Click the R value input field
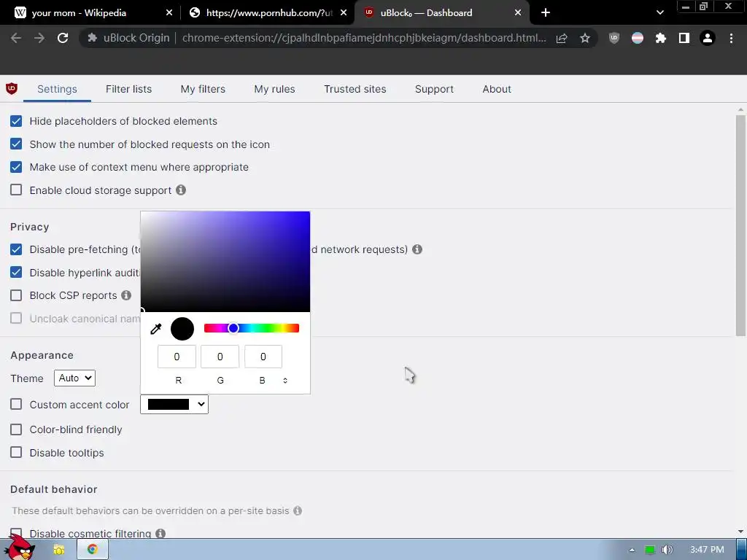 click(177, 357)
